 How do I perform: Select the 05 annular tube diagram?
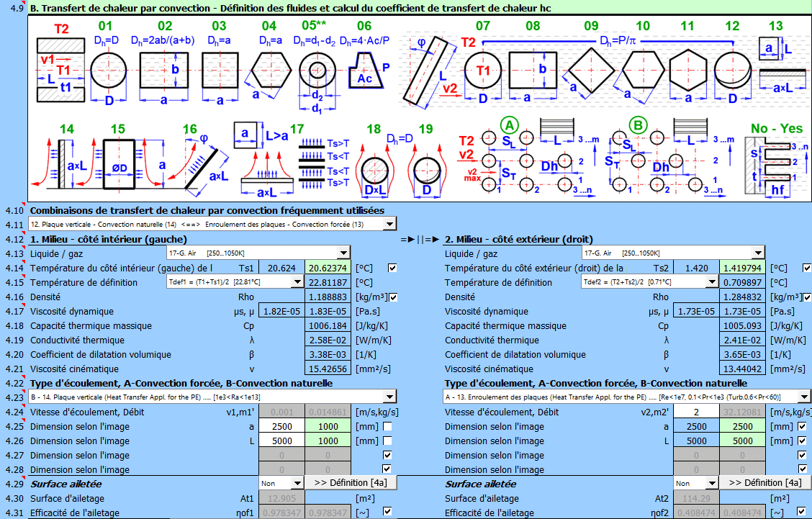[x=317, y=72]
